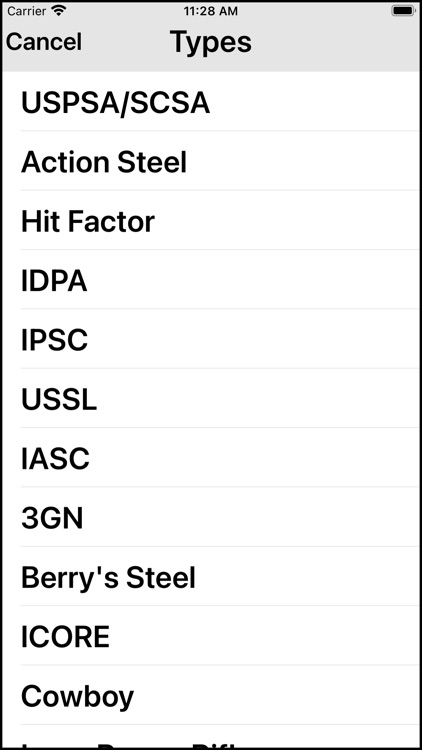This screenshot has height=750, width=422.
Task: Choose the Cowboy match type
Action: [211, 695]
